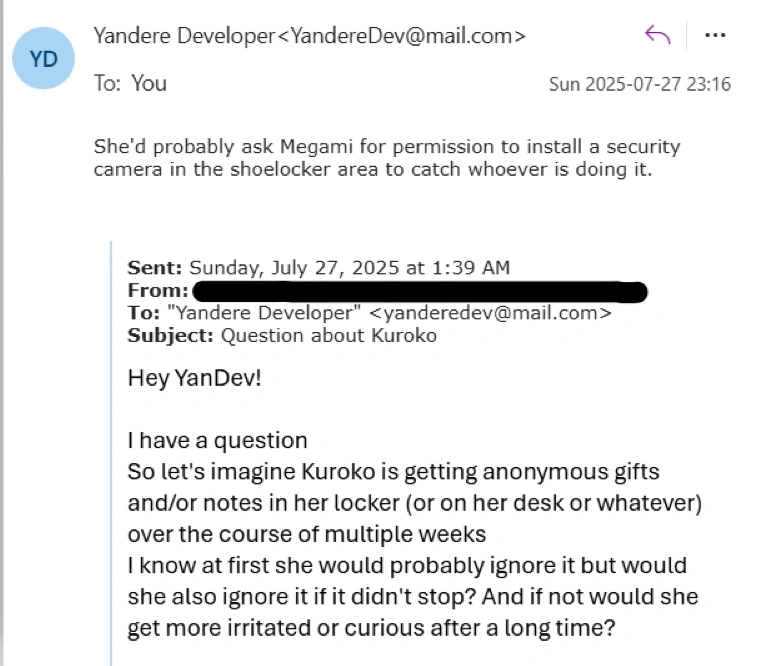
Task: Click the blacked-out From address bar
Action: pos(420,291)
